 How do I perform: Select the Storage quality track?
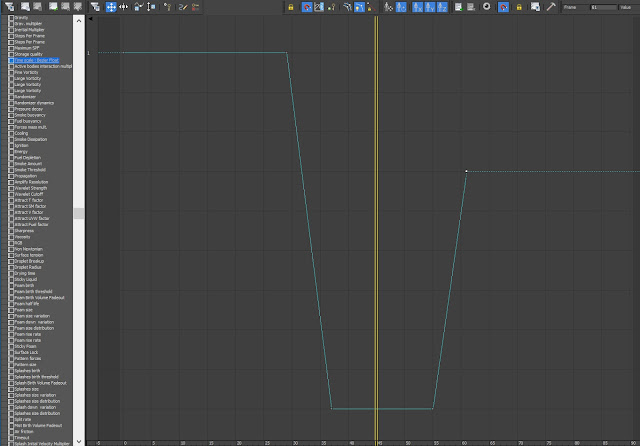(28, 54)
